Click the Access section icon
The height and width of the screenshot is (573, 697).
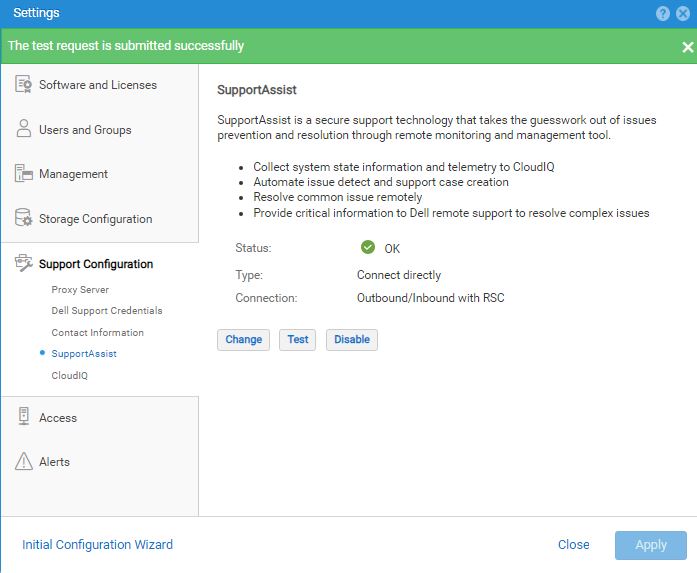24,418
